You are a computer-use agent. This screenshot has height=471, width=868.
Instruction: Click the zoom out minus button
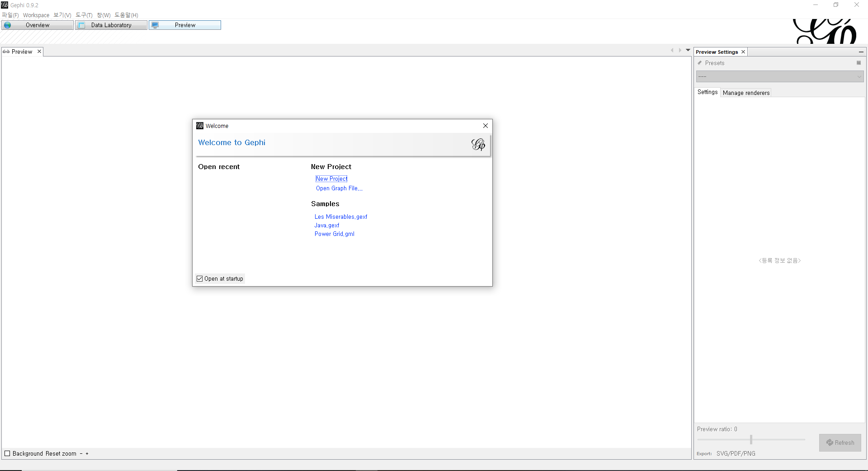[81, 454]
